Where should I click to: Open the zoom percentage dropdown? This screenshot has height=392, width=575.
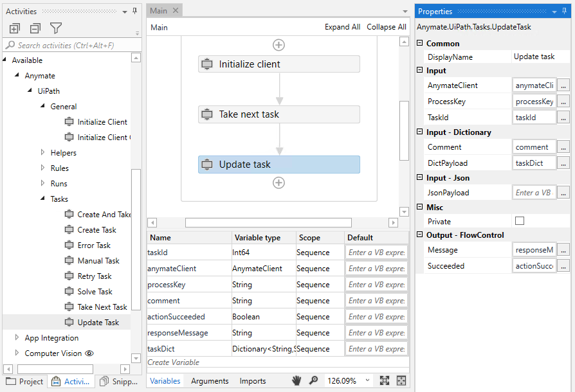click(x=367, y=380)
